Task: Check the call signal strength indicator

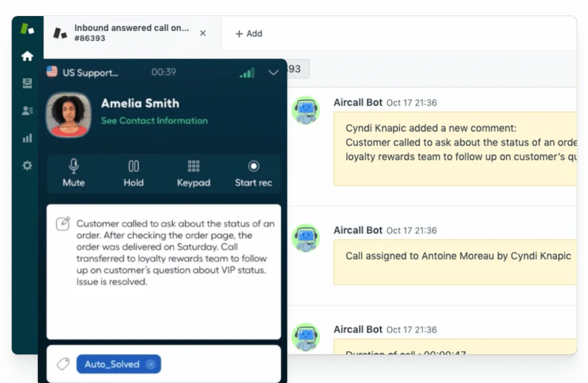Action: coord(247,73)
